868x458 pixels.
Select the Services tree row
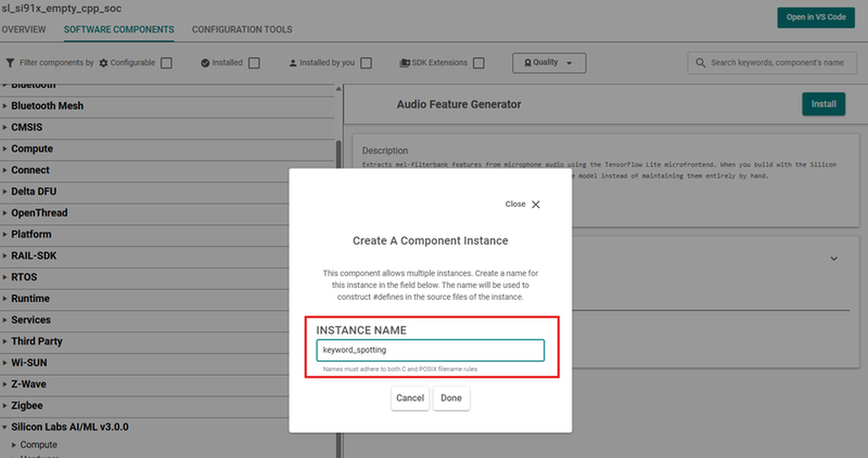(145, 320)
